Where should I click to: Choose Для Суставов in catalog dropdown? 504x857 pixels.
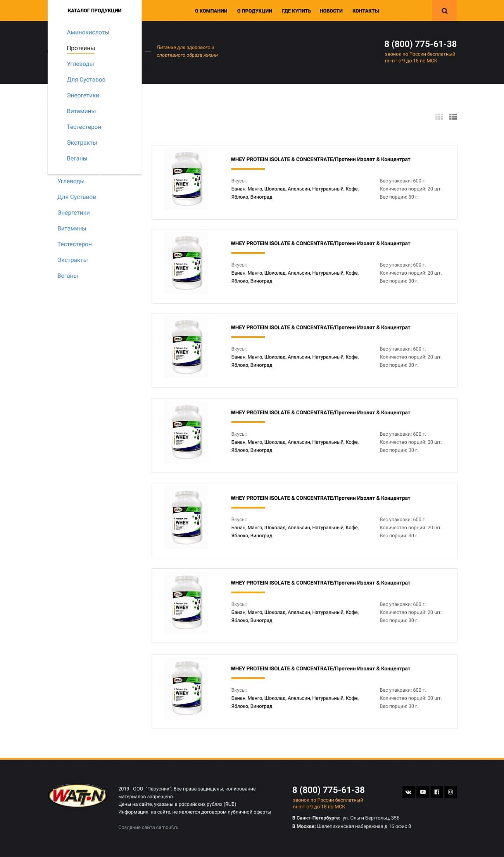click(86, 80)
